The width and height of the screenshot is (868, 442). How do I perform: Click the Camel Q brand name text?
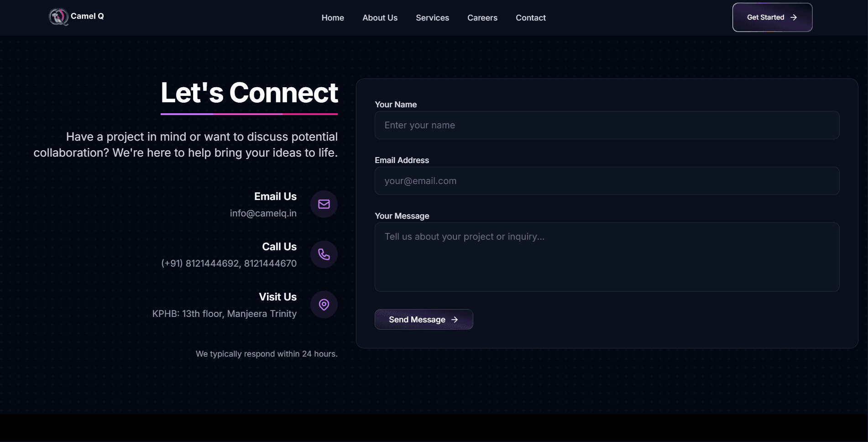87,16
